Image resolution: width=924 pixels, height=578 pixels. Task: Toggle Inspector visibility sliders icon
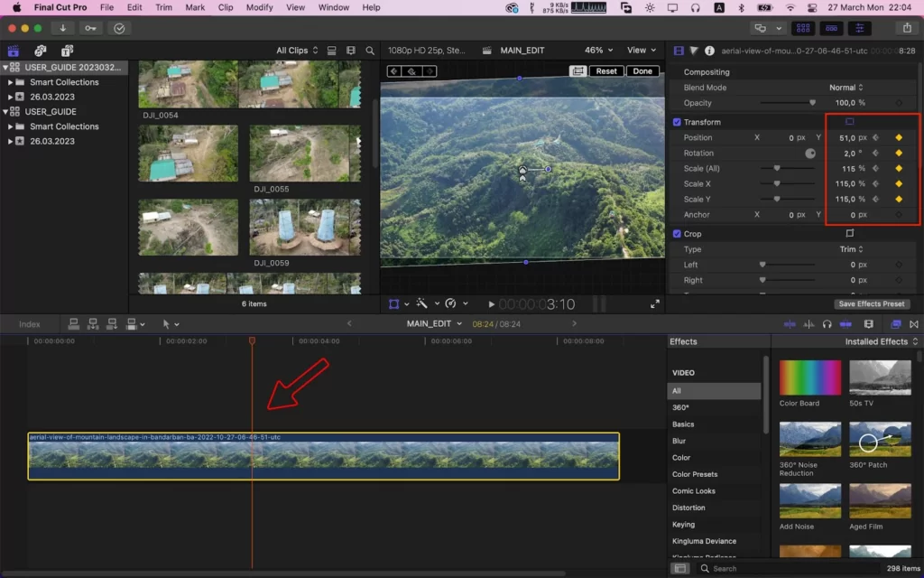point(860,28)
